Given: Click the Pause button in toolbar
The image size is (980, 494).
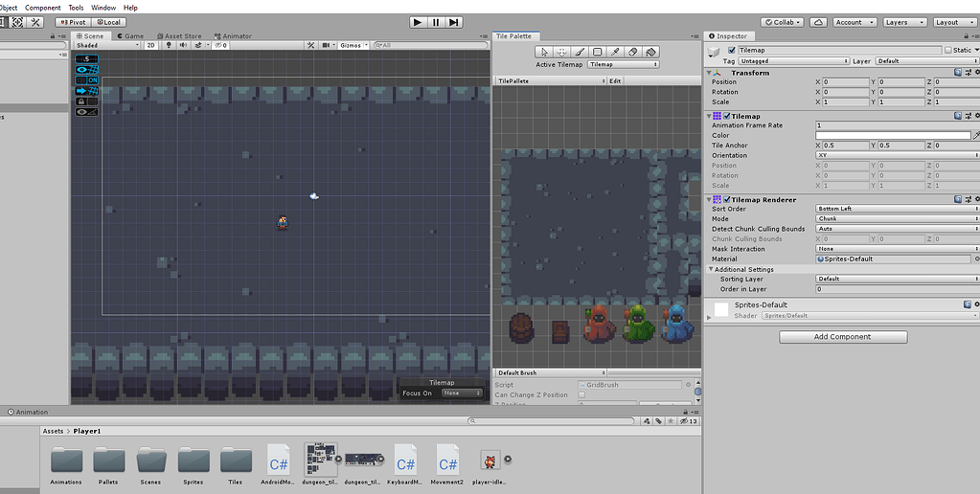Looking at the screenshot, I should tap(436, 22).
